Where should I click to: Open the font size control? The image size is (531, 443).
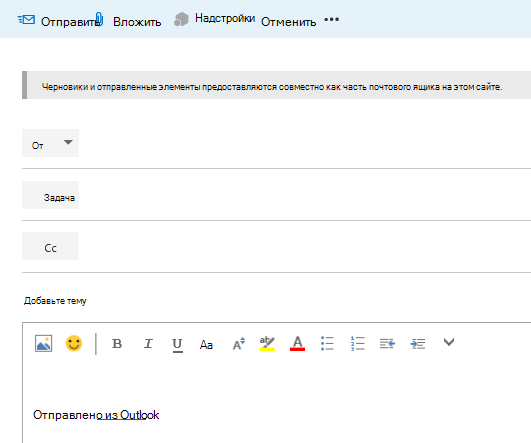(239, 343)
